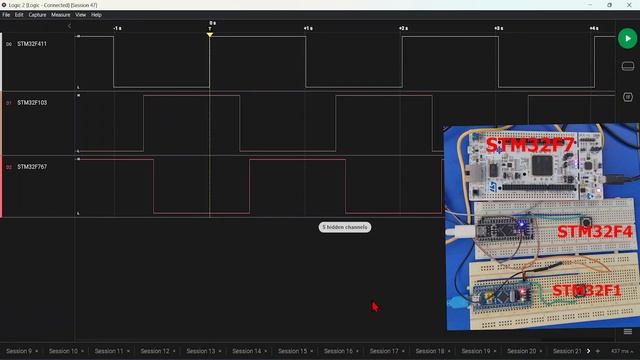Open the hamburger menu icon at lower right
The width and height of the screenshot is (640, 360).
pos(628,331)
